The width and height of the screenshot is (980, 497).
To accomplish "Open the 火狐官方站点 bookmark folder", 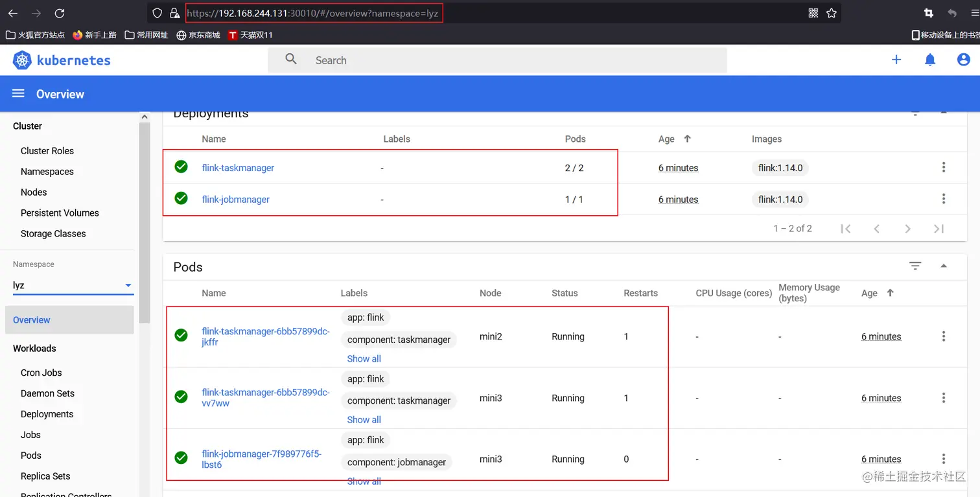I will (x=35, y=35).
